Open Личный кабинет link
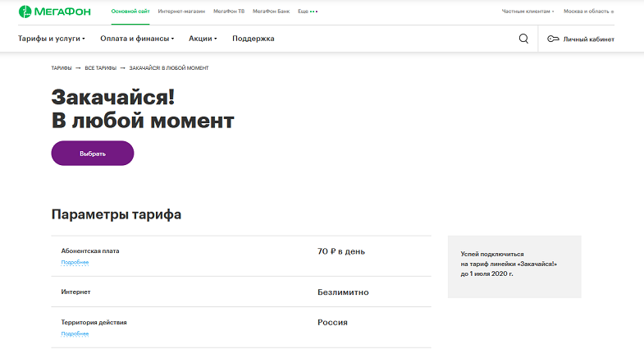 [588, 39]
